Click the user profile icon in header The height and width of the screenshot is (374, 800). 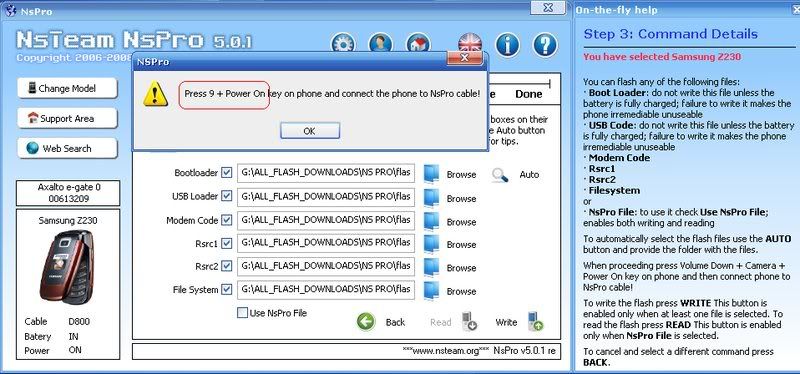coord(380,44)
